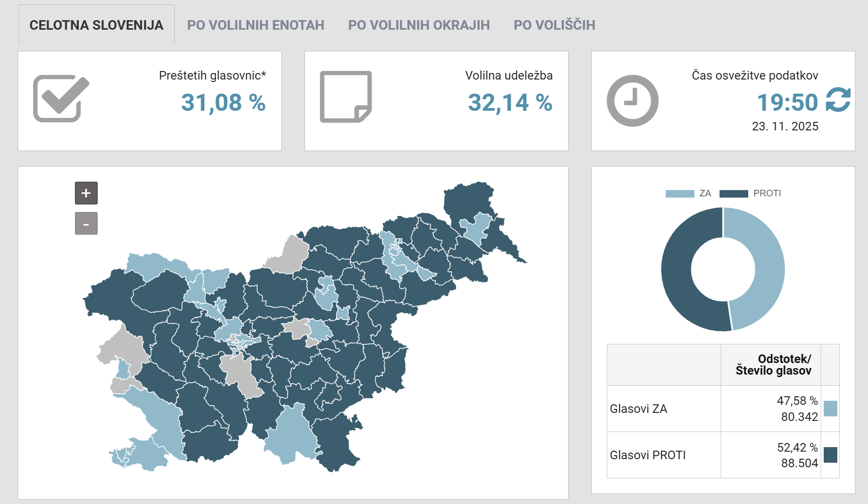Viewport: 868px width, 504px height.
Task: Click the refresh data arrows icon
Action: pyautogui.click(x=838, y=100)
